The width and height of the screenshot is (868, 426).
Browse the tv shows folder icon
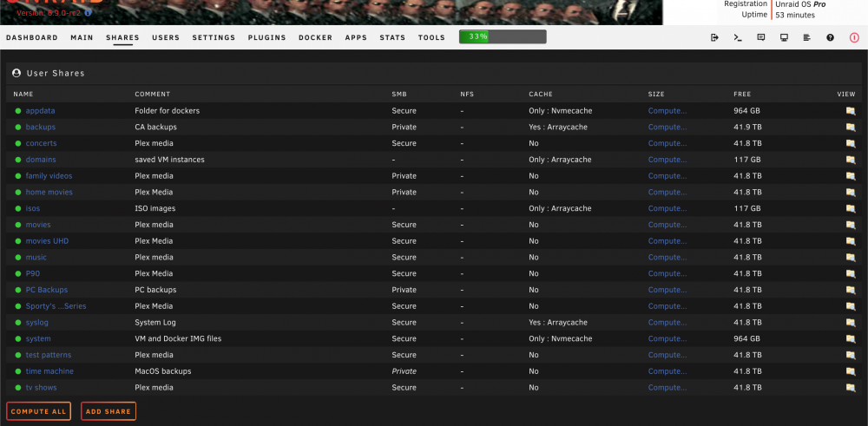click(851, 388)
